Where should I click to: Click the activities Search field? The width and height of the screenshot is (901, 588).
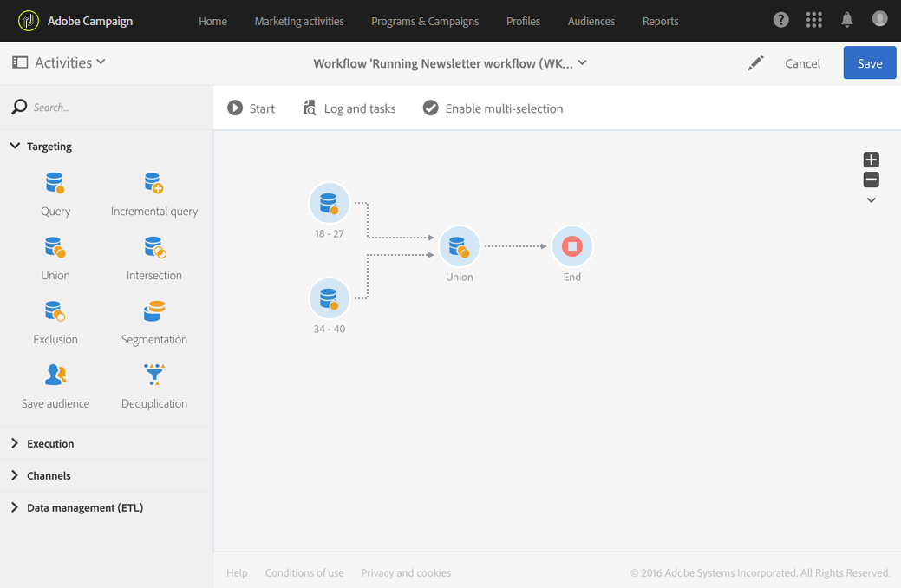click(113, 108)
